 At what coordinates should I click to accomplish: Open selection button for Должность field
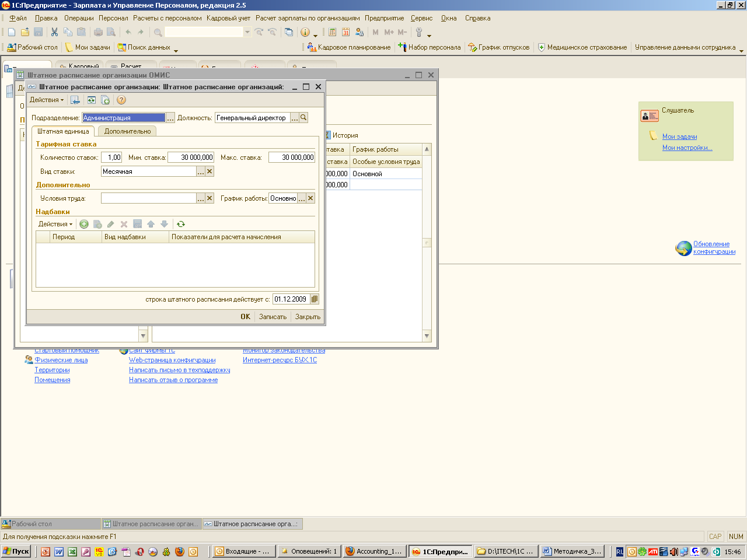click(295, 118)
